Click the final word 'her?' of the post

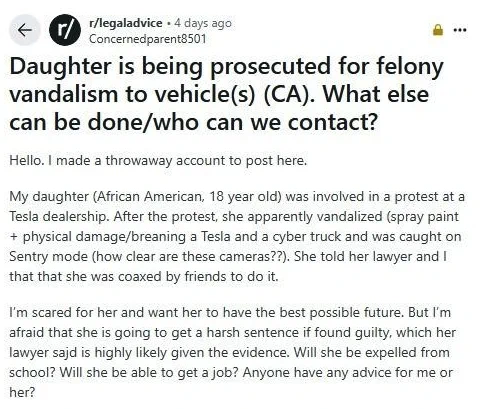22,392
